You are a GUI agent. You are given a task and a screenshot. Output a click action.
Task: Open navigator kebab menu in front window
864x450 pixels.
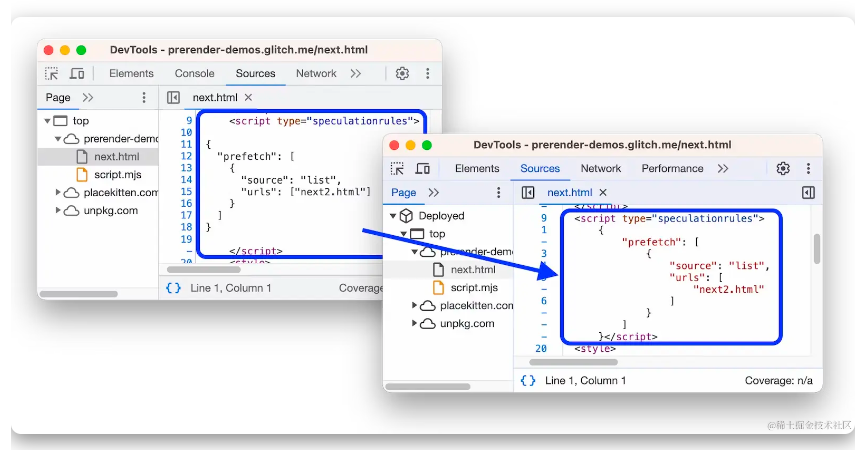(499, 192)
